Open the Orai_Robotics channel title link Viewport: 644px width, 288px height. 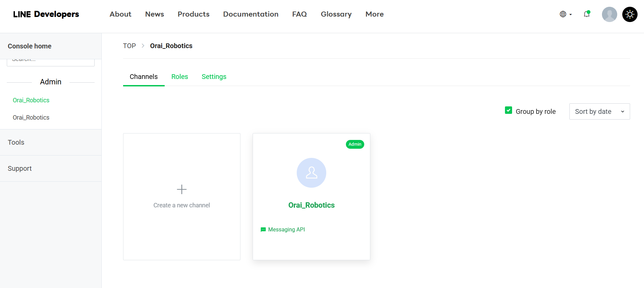click(x=311, y=205)
